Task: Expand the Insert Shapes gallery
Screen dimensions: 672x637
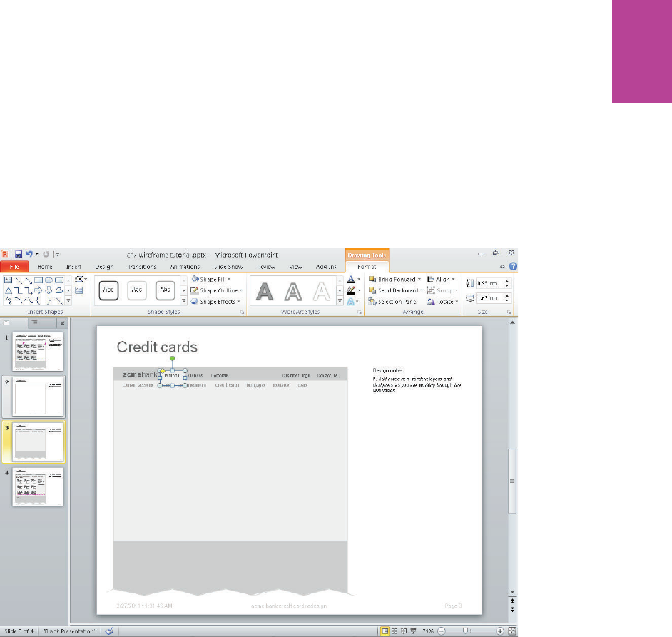Action: 68,301
